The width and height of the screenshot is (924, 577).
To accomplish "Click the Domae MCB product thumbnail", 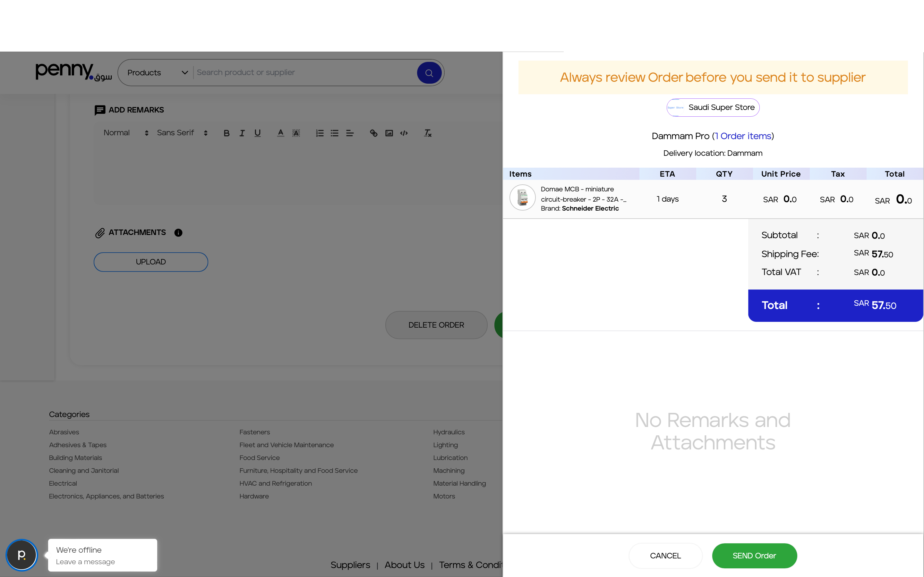I will 522,198.
